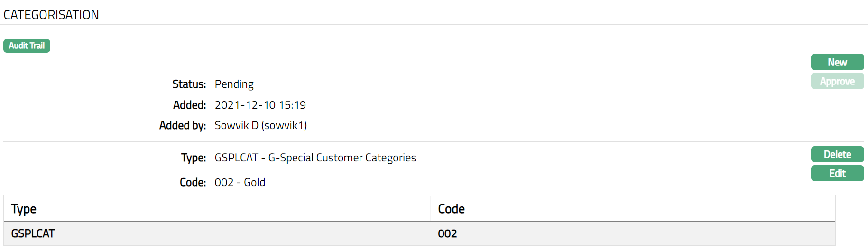Image resolution: width=868 pixels, height=252 pixels.
Task: Click the Code field label above the table
Action: [x=193, y=182]
